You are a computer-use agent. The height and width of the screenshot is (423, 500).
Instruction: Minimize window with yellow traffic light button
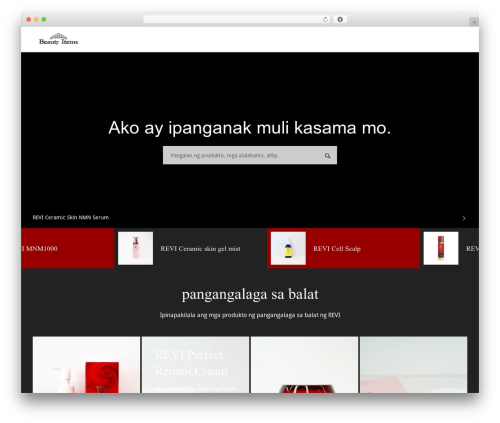[x=36, y=20]
